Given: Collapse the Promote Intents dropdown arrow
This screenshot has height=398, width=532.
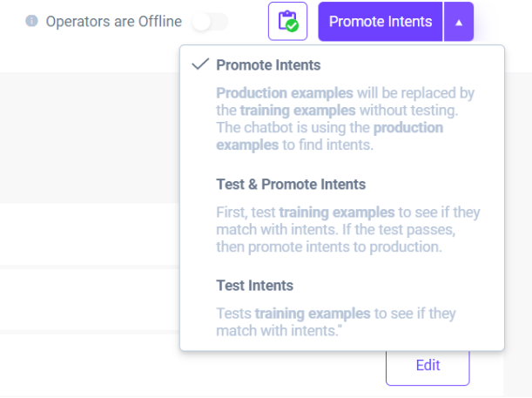Looking at the screenshot, I should tap(459, 22).
